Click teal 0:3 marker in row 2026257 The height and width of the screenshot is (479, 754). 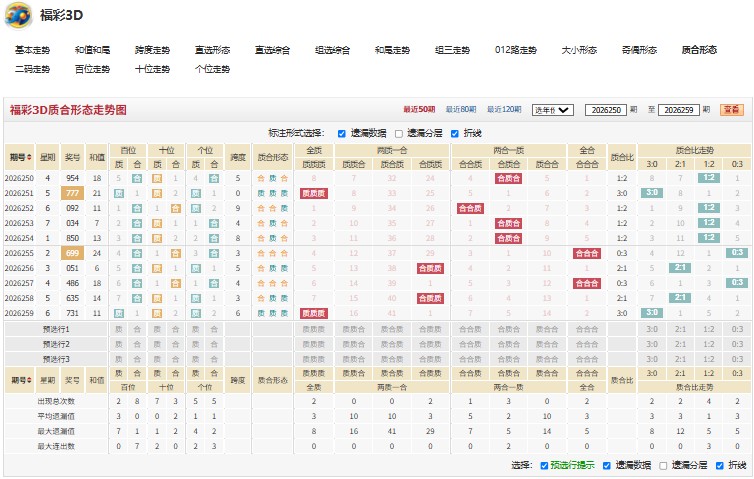737,283
